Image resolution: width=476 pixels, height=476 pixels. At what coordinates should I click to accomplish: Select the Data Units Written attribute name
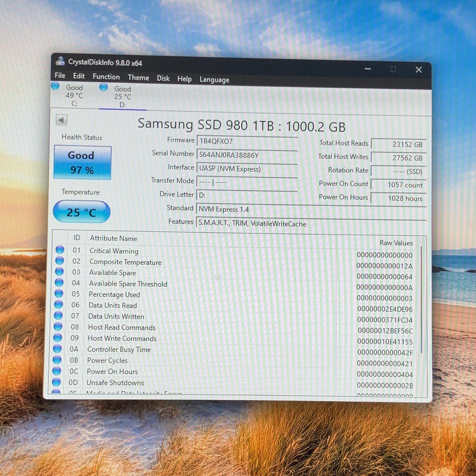[116, 316]
